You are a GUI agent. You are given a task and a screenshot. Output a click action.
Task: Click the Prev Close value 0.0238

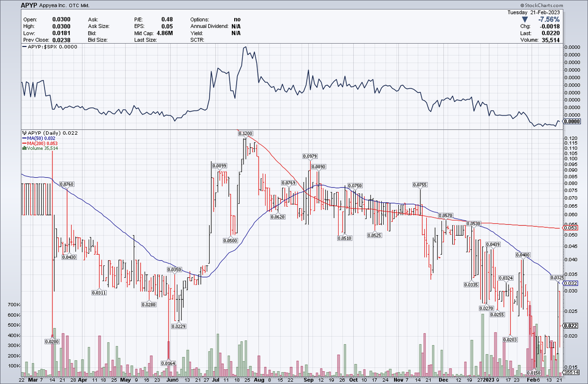(x=61, y=40)
